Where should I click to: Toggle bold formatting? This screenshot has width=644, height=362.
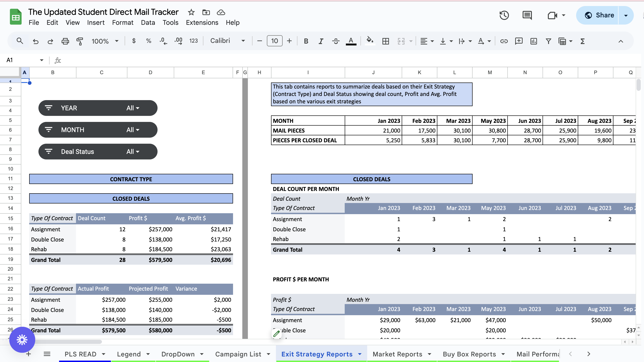[306, 41]
